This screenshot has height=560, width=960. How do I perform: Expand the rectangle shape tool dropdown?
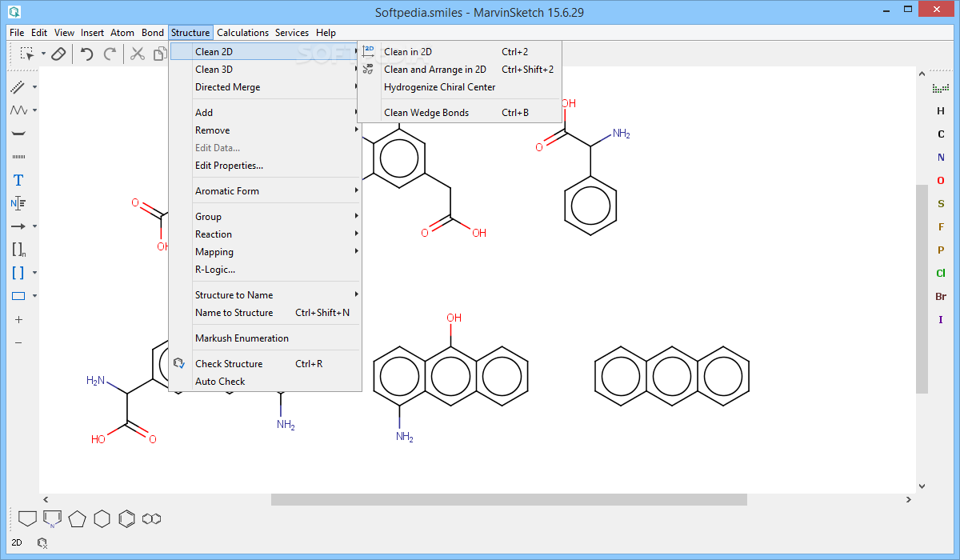point(35,296)
